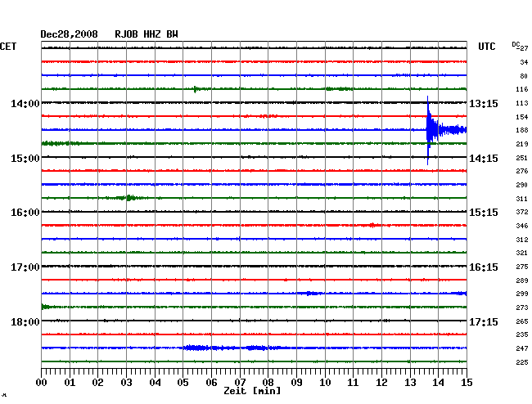Click the DC value 275

click(x=522, y=267)
